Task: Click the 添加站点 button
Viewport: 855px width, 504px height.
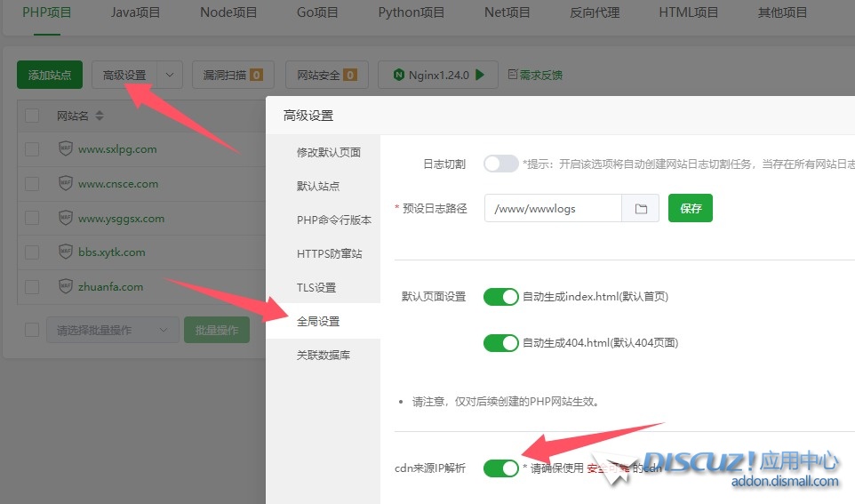Action: (50, 76)
